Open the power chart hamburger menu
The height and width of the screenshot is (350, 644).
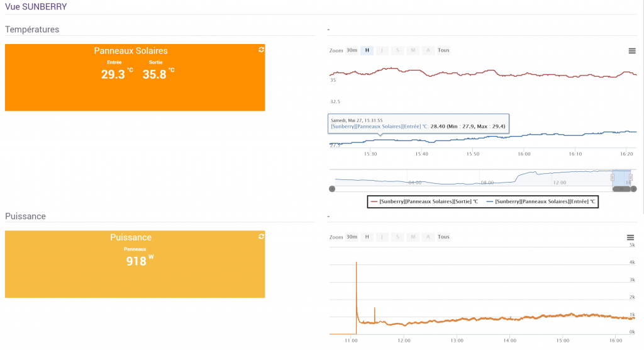click(x=630, y=238)
